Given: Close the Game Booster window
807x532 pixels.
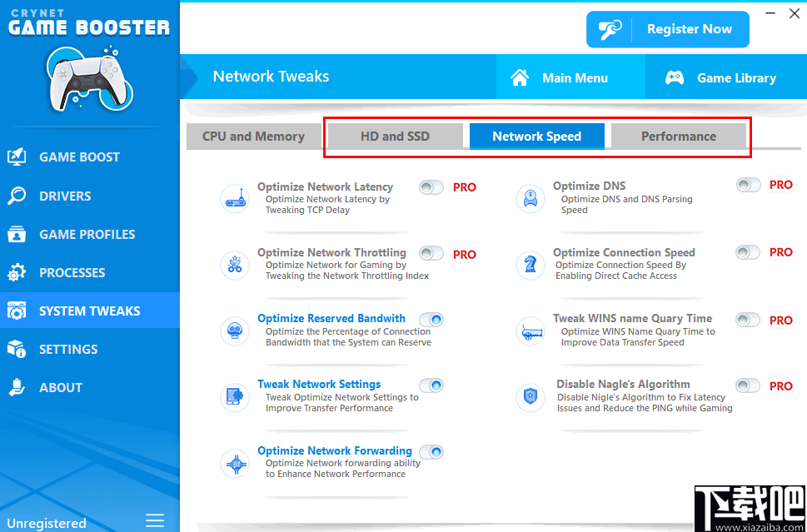Looking at the screenshot, I should (795, 13).
